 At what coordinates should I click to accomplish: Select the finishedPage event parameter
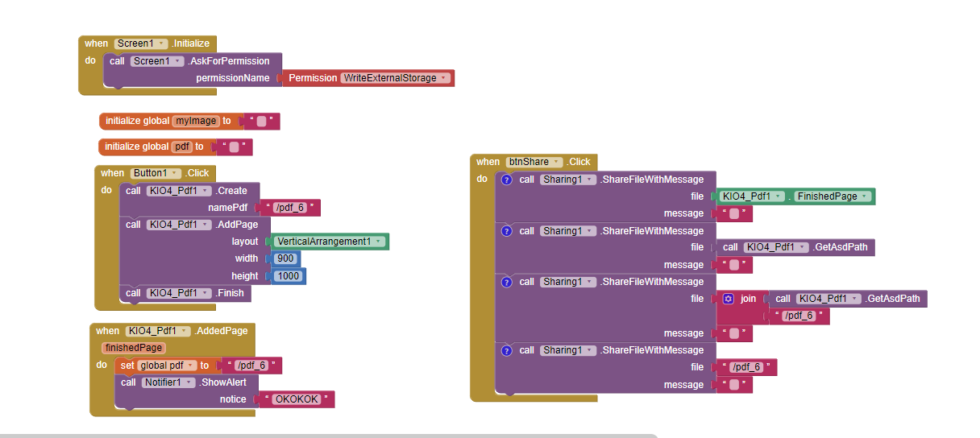click(134, 348)
